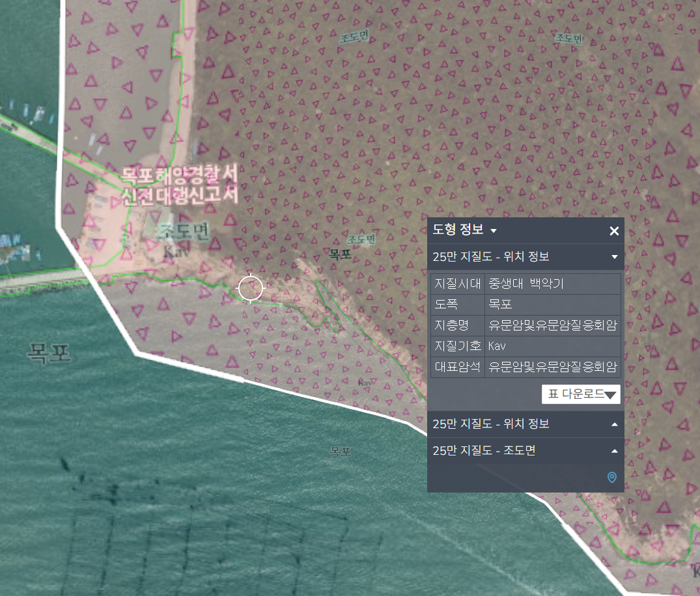Viewport: 700px width, 596px height.
Task: Collapse the expanded 25만 지질도 - 위치 정보 section
Action: pyautogui.click(x=613, y=257)
